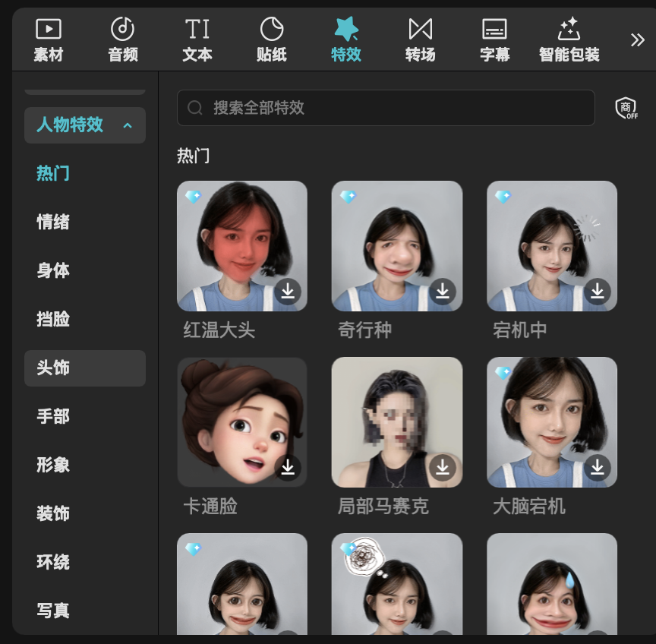Open the scribble thought-bubble effect thumbnail

tap(397, 584)
